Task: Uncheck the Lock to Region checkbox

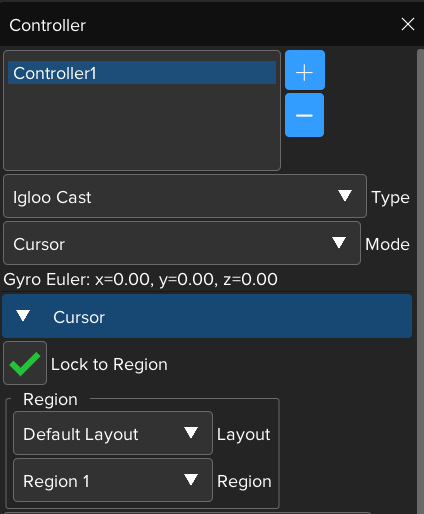Action: click(x=25, y=363)
